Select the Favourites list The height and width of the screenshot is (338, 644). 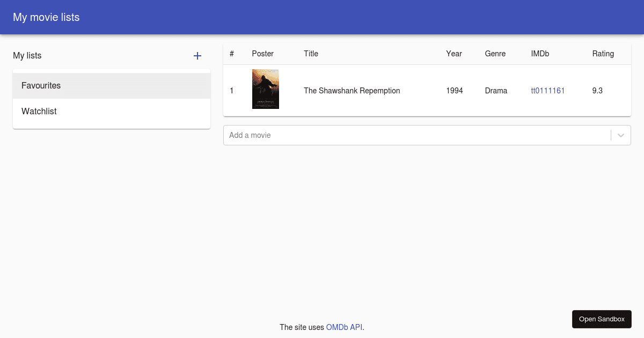tap(41, 85)
